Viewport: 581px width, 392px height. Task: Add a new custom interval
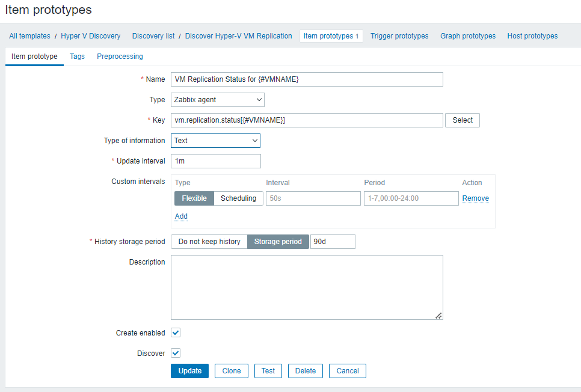[x=181, y=216]
